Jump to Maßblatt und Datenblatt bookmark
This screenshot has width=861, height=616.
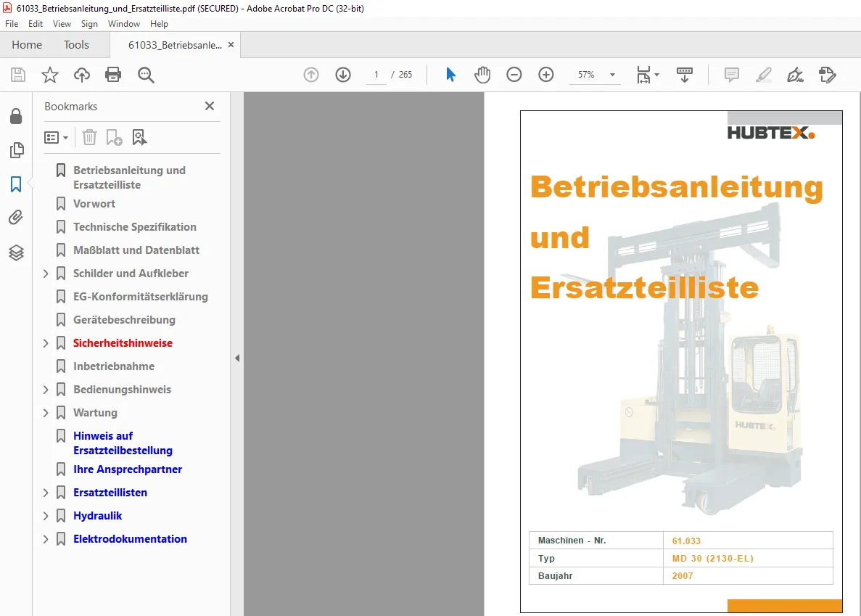pyautogui.click(x=136, y=250)
